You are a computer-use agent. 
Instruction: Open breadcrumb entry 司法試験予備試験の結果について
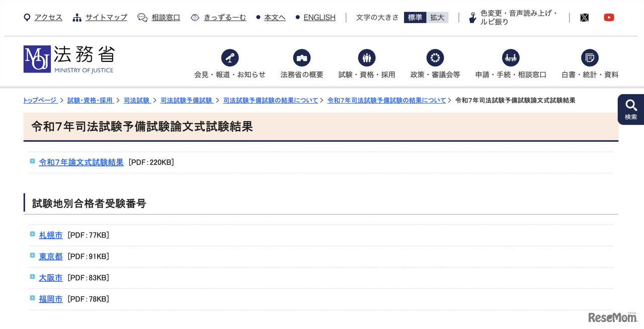coord(271,100)
